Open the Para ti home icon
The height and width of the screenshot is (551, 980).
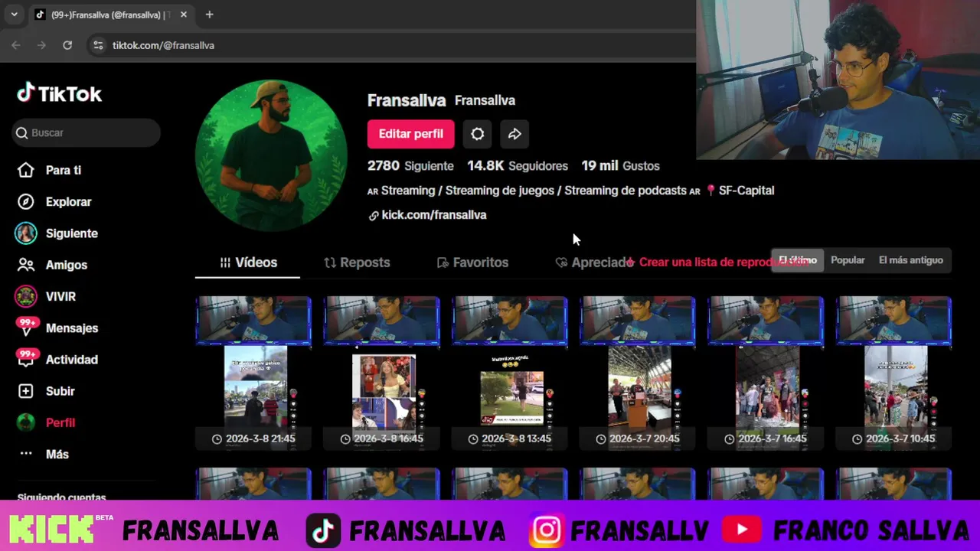pyautogui.click(x=26, y=170)
